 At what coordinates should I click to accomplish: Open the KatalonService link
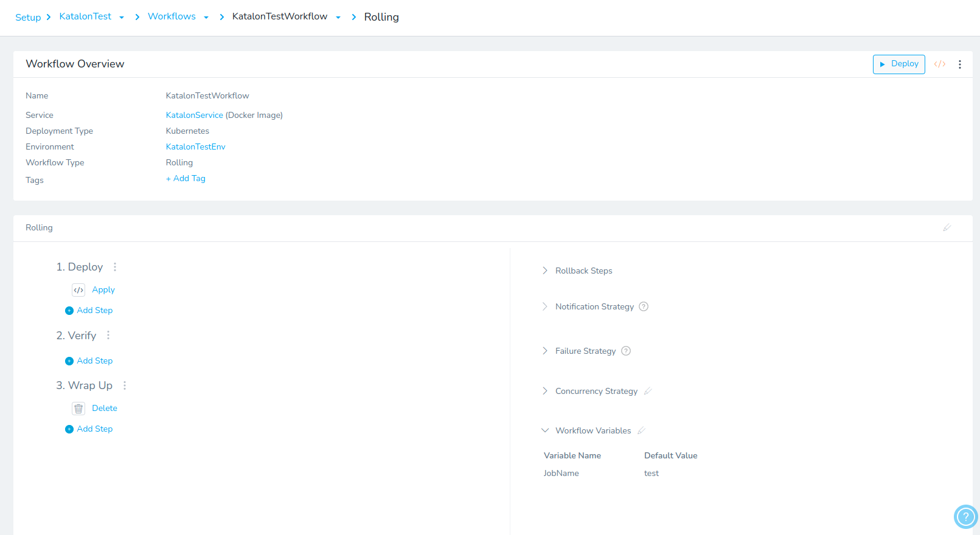tap(194, 115)
